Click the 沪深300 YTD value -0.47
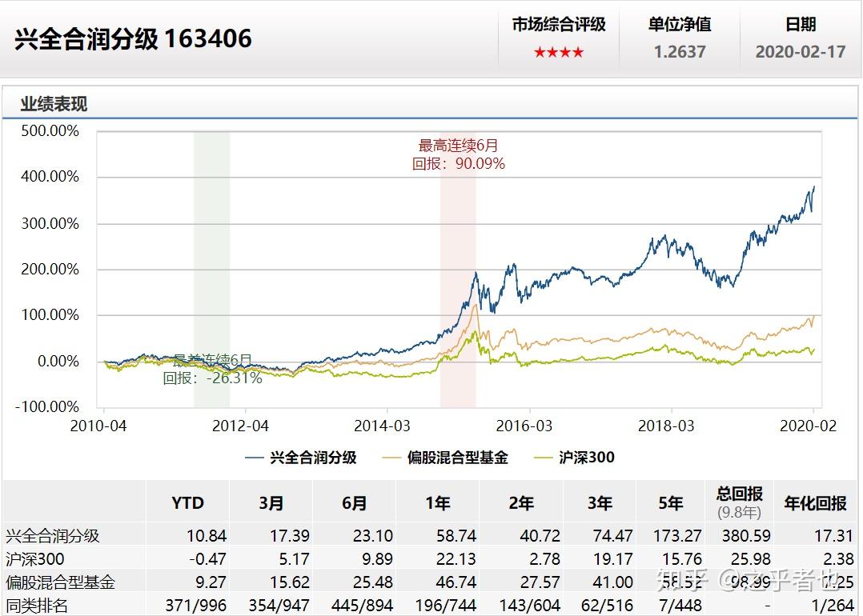This screenshot has height=616, width=863. click(207, 559)
